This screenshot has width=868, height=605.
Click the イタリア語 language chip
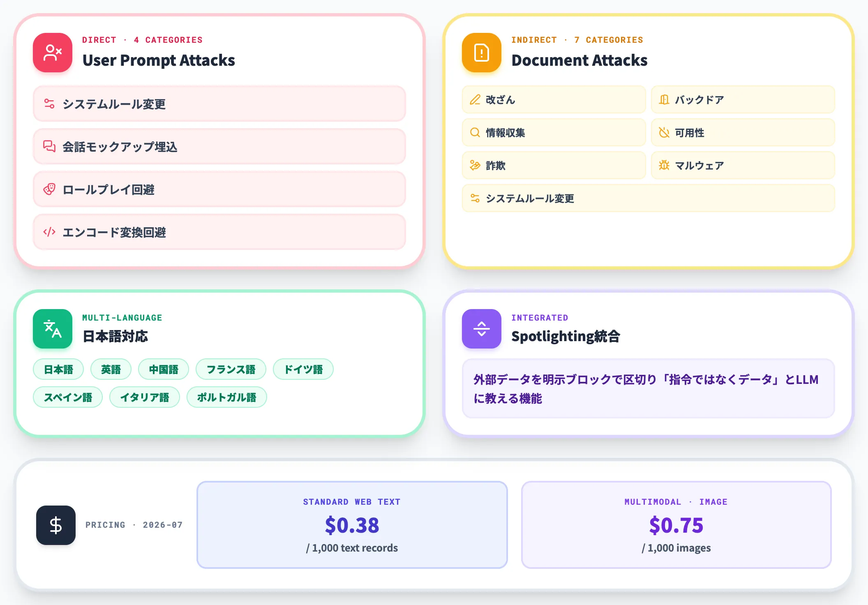(145, 397)
